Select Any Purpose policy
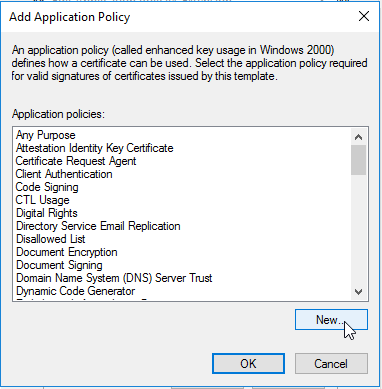This screenshot has width=382, height=389. [x=46, y=135]
